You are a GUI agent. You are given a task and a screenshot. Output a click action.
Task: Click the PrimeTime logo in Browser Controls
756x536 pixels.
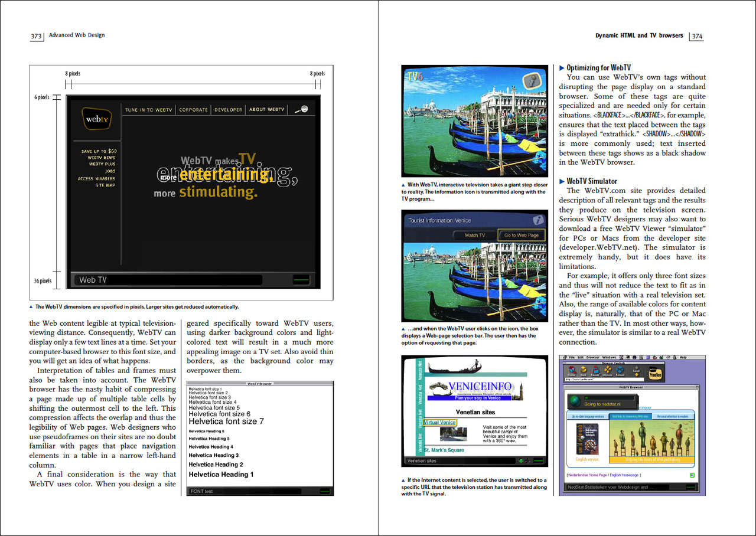pos(655,373)
